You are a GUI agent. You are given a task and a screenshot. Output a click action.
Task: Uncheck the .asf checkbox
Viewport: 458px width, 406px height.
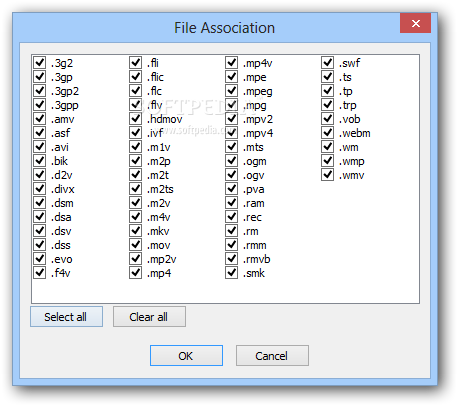tap(40, 133)
